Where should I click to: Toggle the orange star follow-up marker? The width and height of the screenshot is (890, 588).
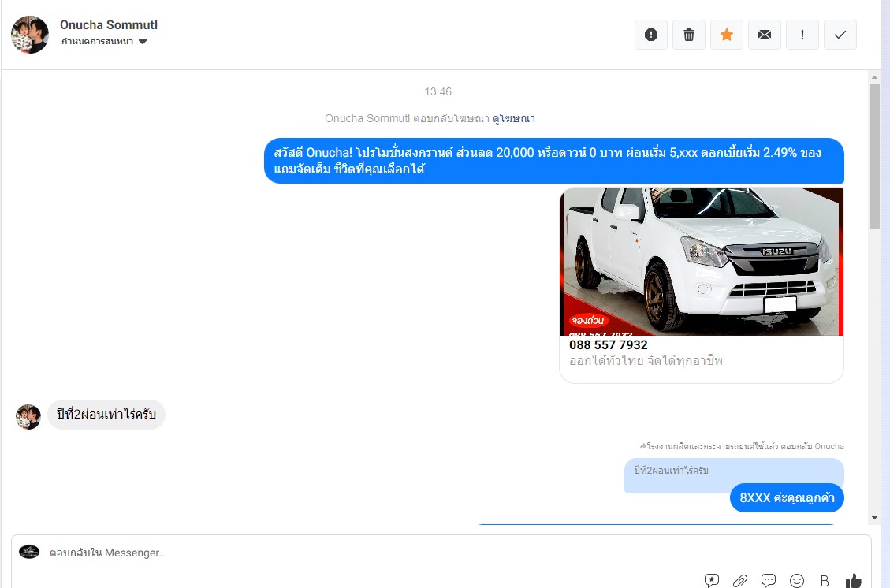pyautogui.click(x=727, y=35)
